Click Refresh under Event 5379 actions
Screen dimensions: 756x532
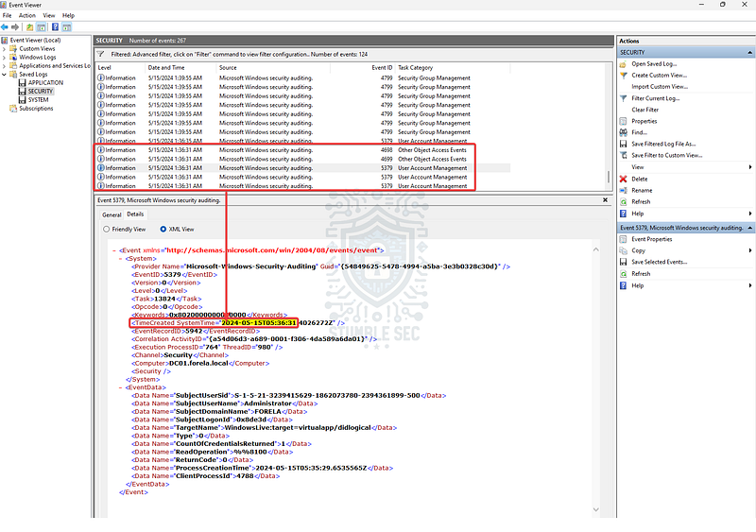[x=641, y=274]
